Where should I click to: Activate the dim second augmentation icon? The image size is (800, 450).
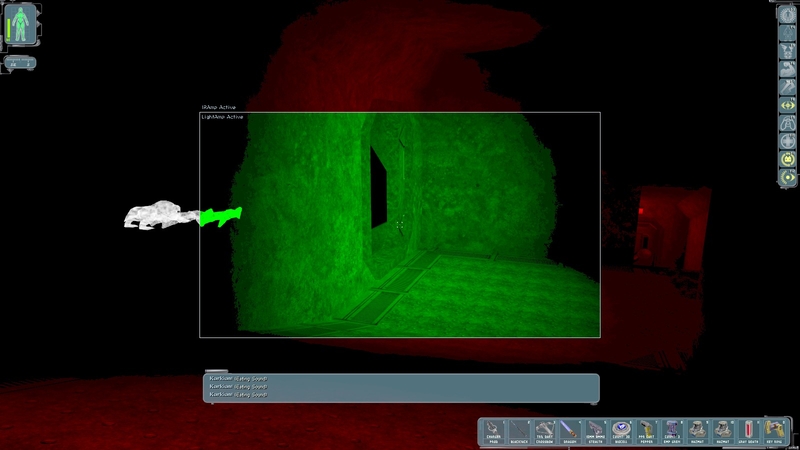click(787, 33)
